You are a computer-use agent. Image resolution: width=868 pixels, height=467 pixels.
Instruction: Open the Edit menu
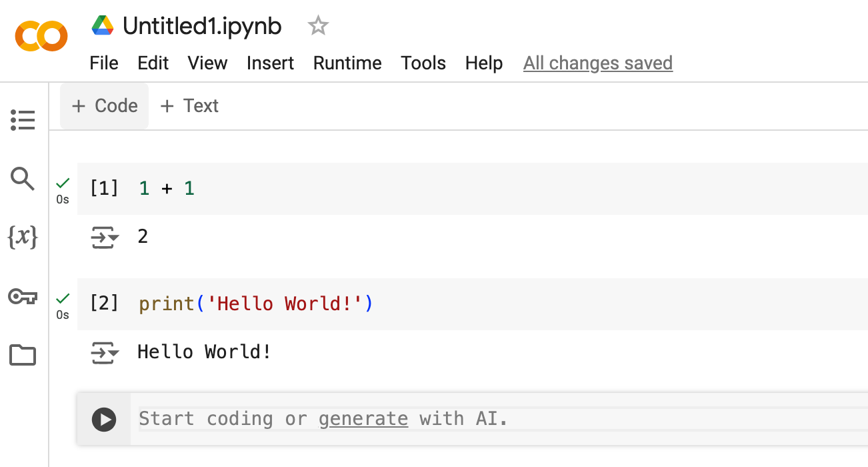tap(153, 63)
